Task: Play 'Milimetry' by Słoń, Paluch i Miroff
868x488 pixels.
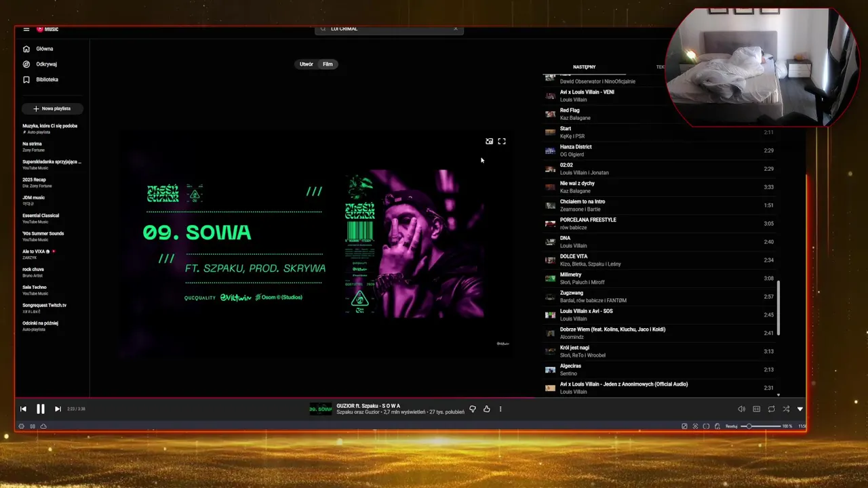Action: coord(660,279)
